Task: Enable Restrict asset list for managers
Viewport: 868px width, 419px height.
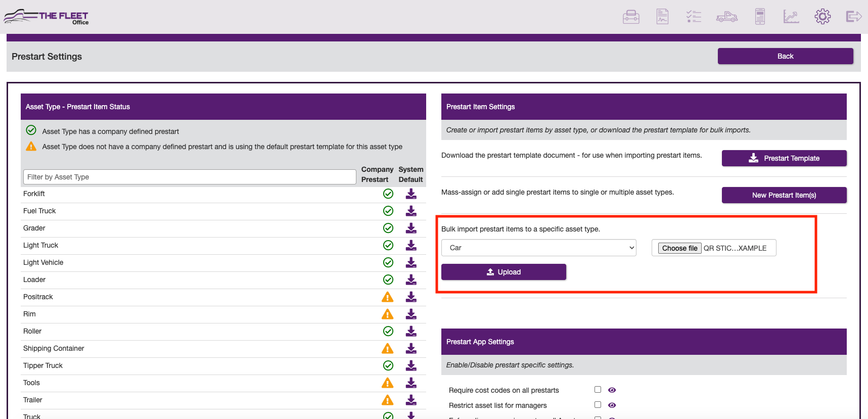Action: [x=598, y=405]
